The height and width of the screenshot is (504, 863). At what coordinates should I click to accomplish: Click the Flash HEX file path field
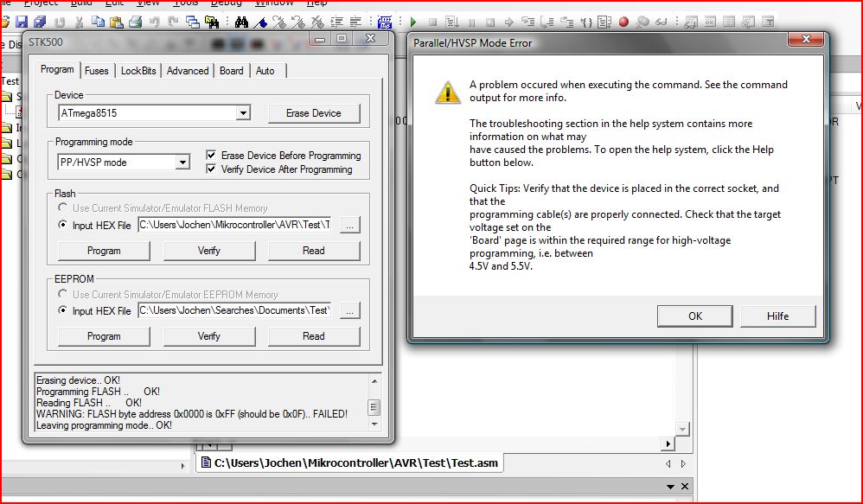pos(234,225)
